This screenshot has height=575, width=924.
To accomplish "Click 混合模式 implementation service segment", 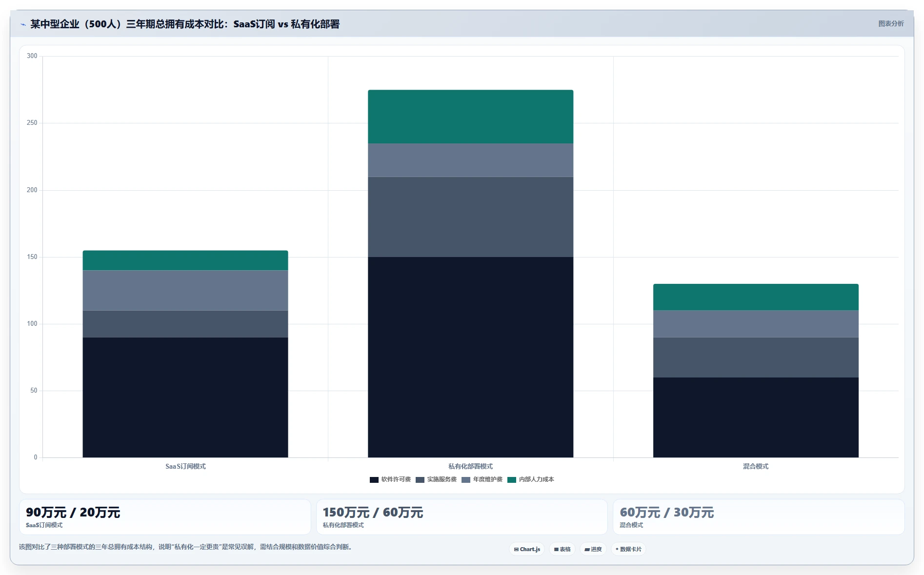I will pyautogui.click(x=756, y=357).
